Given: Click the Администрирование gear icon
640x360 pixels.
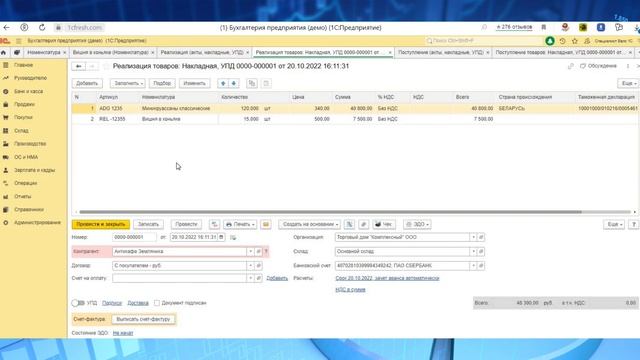Looking at the screenshot, I should [x=6, y=223].
